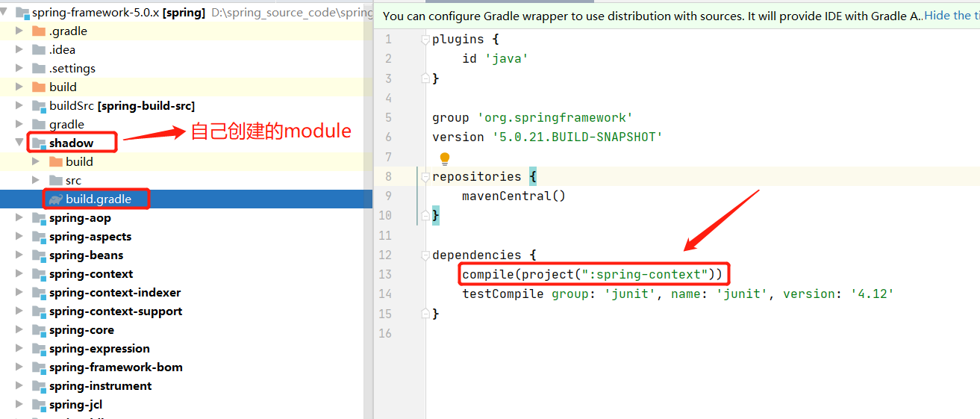Click the shadow module folder icon
The height and width of the screenshot is (419, 980).
pos(39,143)
